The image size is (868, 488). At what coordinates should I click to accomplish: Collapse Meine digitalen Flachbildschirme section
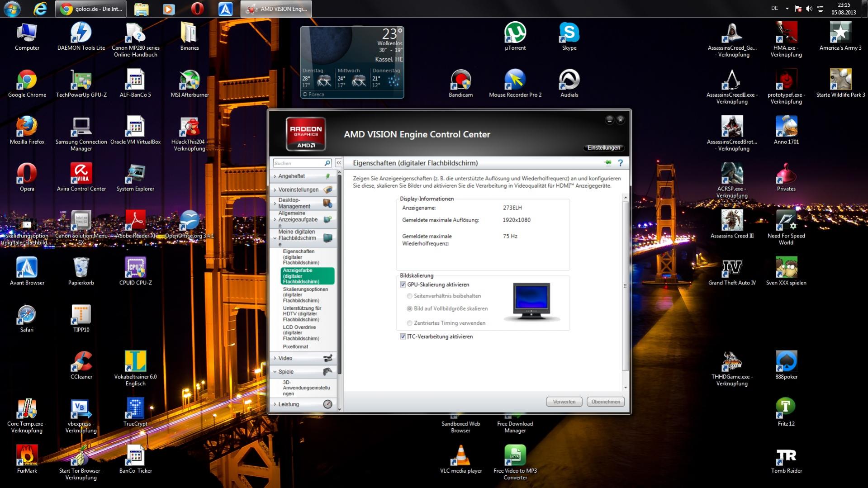[303, 238]
